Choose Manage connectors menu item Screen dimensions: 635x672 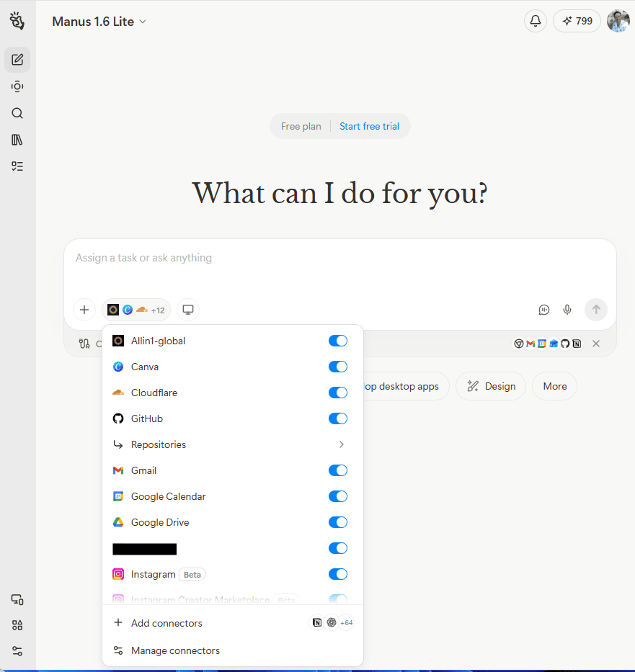click(175, 650)
